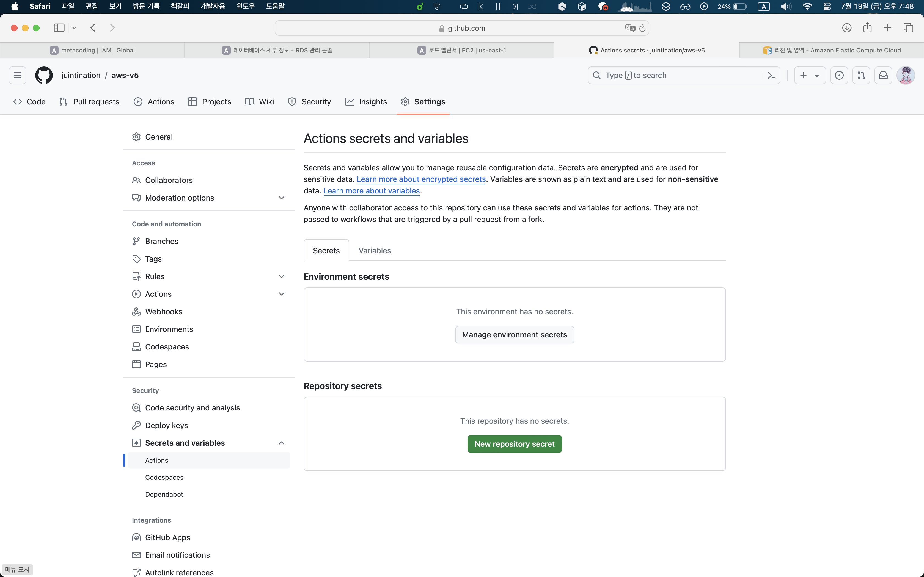Viewport: 924px width, 577px height.
Task: Open Learn more about encrypted secrets link
Action: click(x=421, y=179)
